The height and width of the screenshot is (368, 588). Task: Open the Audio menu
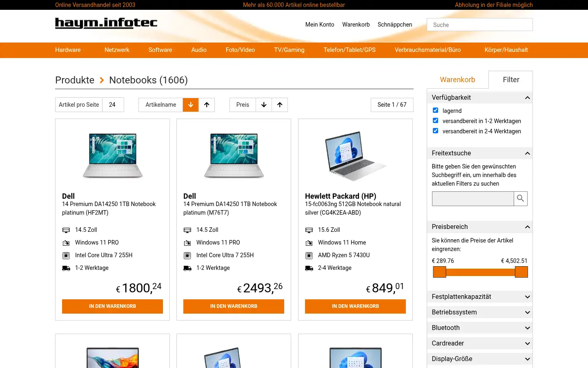(199, 50)
